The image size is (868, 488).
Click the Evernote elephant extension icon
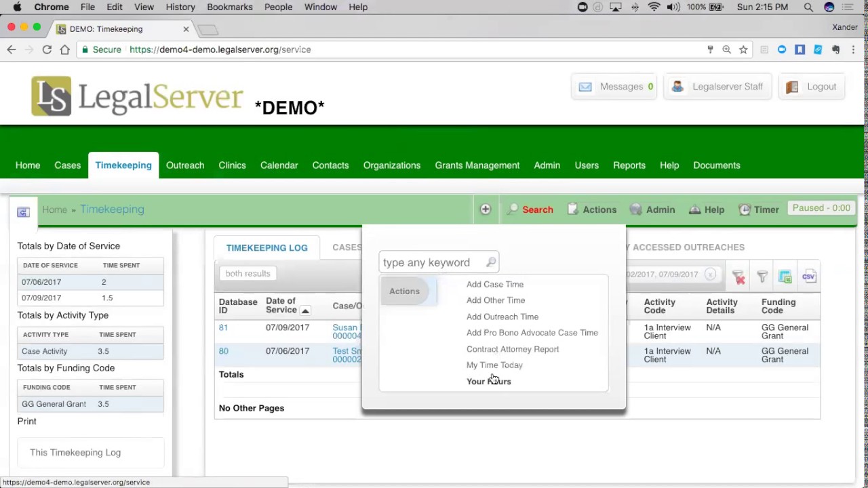point(835,49)
